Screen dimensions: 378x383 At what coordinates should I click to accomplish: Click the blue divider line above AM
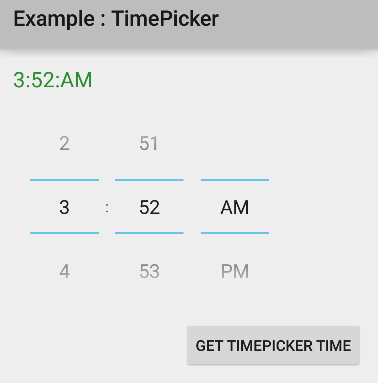click(x=235, y=180)
